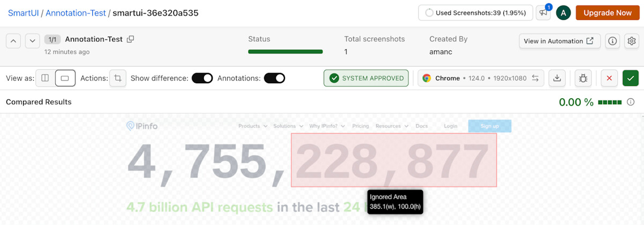
Task: Go to previous build with up chevron
Action: pyautogui.click(x=14, y=40)
